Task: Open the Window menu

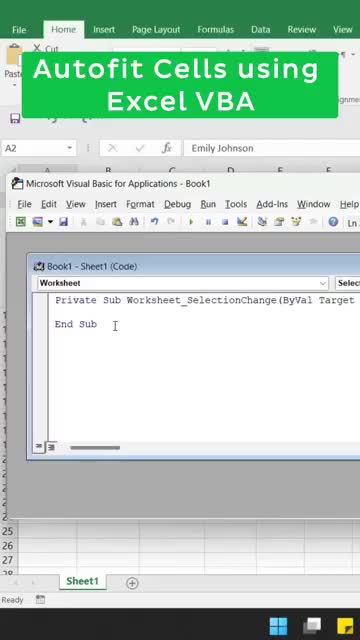Action: coord(313,204)
